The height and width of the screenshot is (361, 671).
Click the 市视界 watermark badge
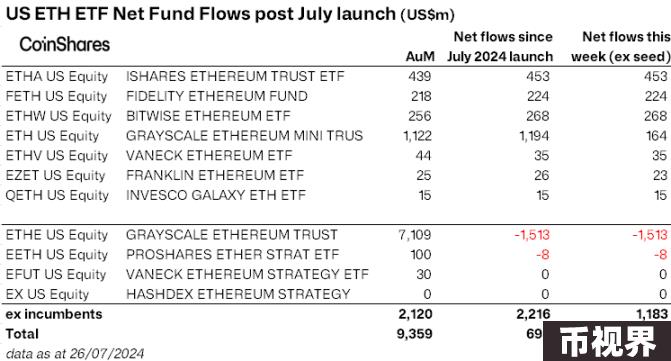click(607, 341)
